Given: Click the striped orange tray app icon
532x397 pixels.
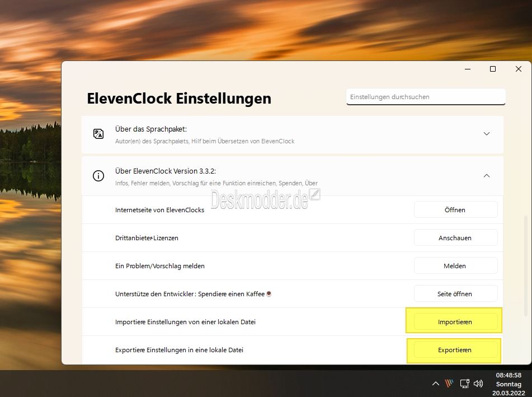Looking at the screenshot, I should (449, 384).
